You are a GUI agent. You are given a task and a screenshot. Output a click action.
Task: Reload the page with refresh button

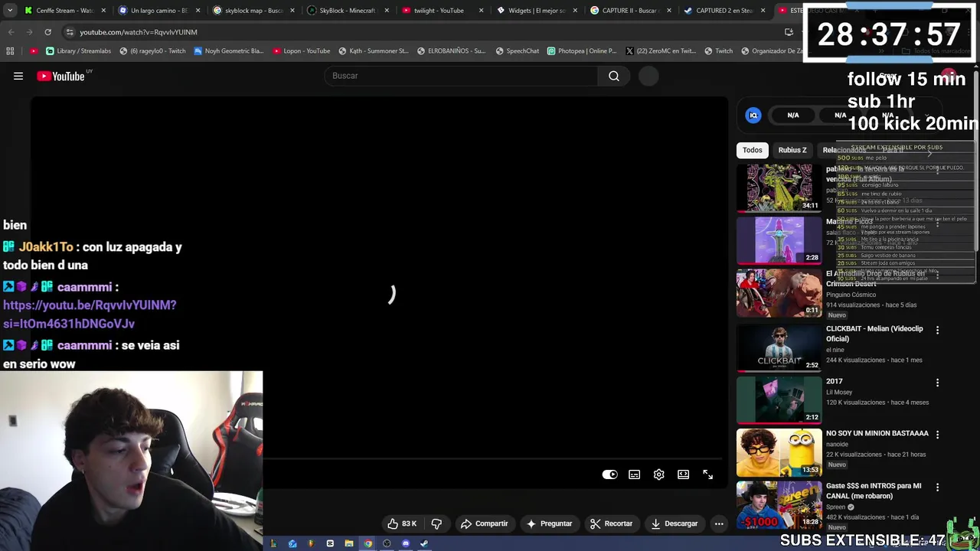[47, 32]
